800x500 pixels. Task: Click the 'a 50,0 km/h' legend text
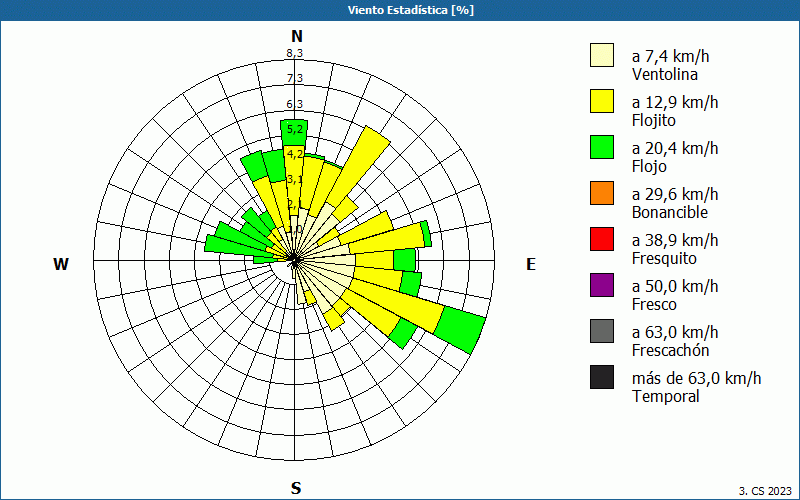tap(675, 286)
